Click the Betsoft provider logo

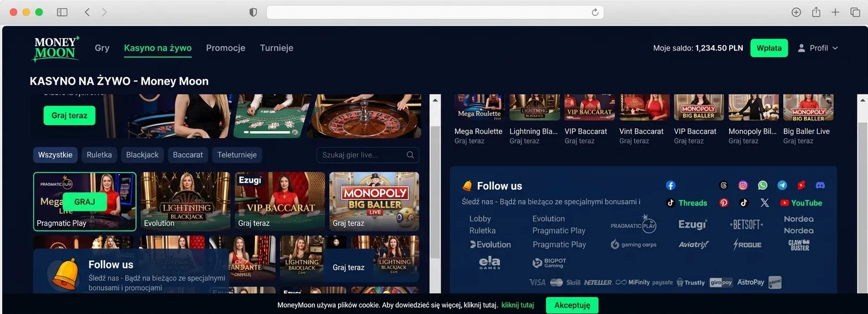pos(746,225)
